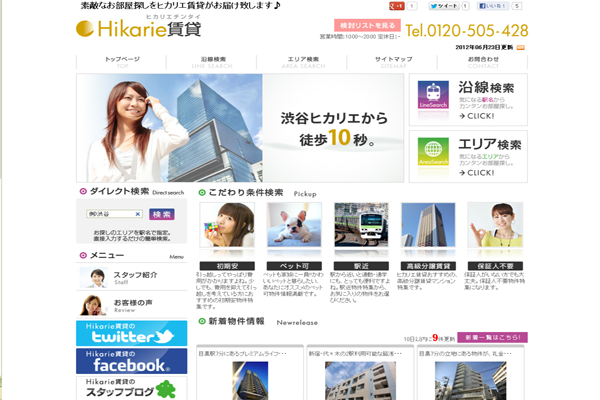The height and width of the screenshot is (400, 600).
Task: Open the お客様の声 customer review link
Action: coord(133,303)
